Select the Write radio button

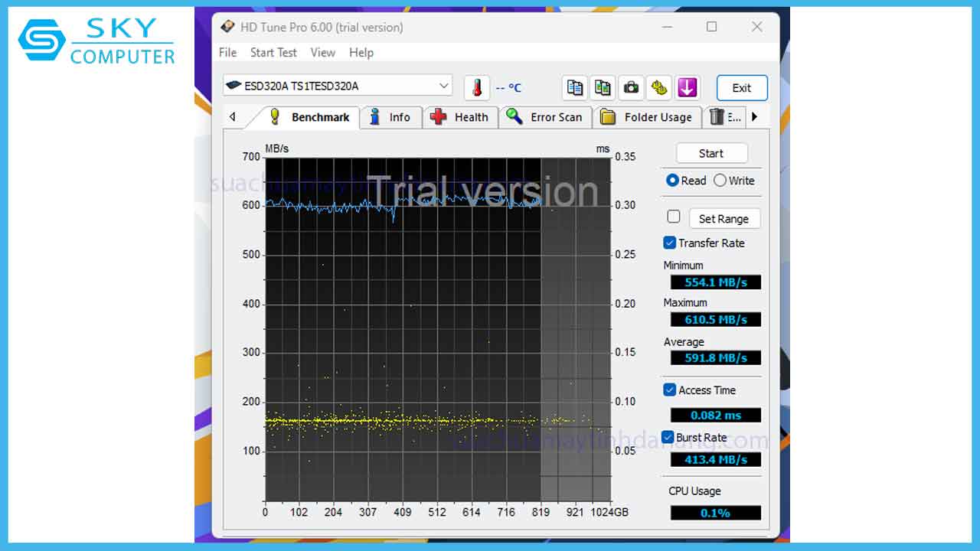tap(720, 181)
